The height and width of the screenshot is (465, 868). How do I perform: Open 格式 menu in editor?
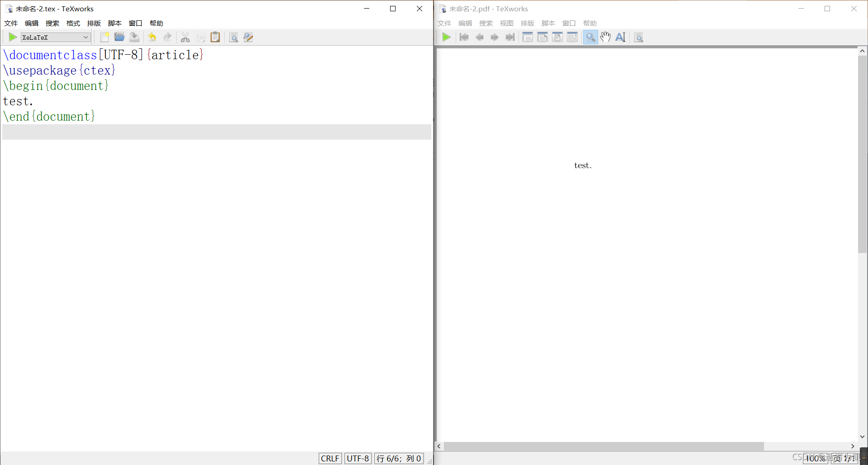73,23
